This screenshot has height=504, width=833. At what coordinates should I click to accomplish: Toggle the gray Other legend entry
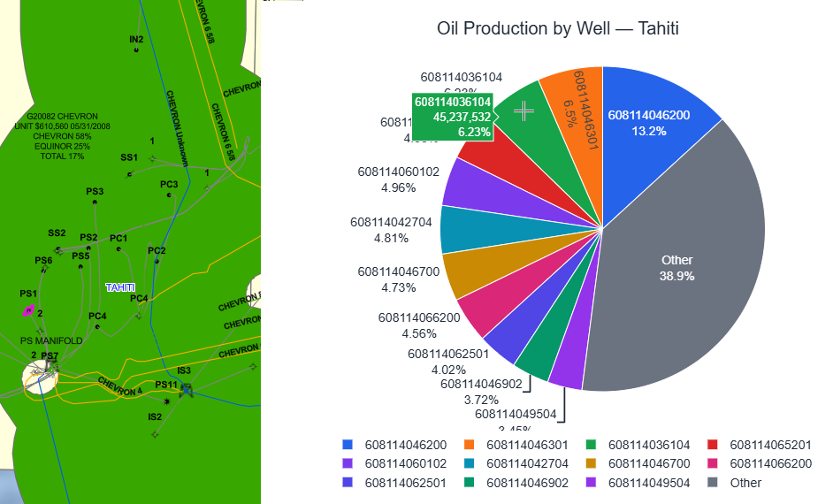point(735,483)
